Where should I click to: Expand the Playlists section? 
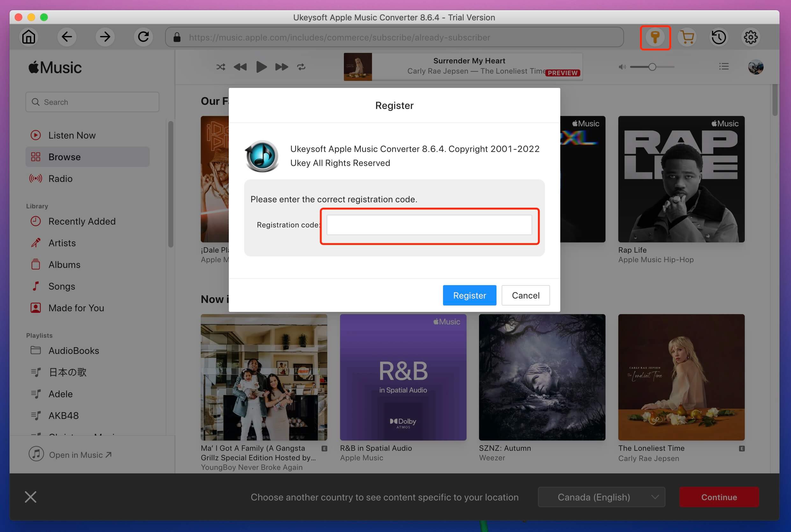click(39, 335)
